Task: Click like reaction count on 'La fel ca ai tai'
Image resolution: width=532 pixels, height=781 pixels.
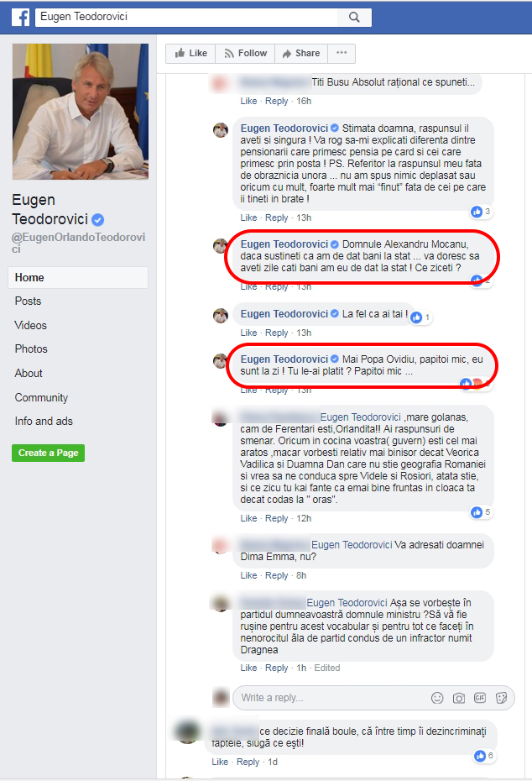Action: [421, 317]
